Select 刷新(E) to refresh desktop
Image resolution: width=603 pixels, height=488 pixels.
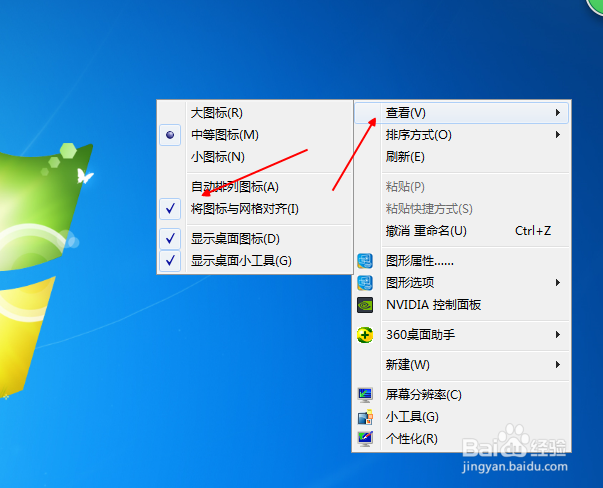(461, 157)
